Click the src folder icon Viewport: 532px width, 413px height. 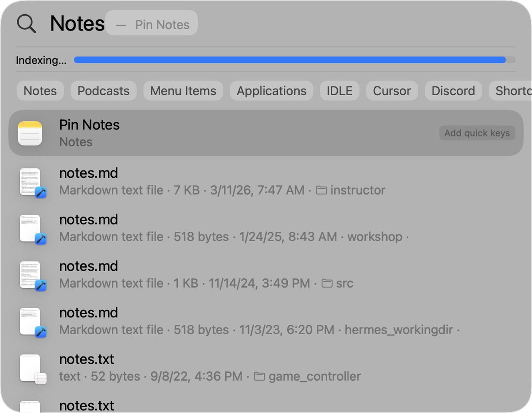[x=327, y=283]
